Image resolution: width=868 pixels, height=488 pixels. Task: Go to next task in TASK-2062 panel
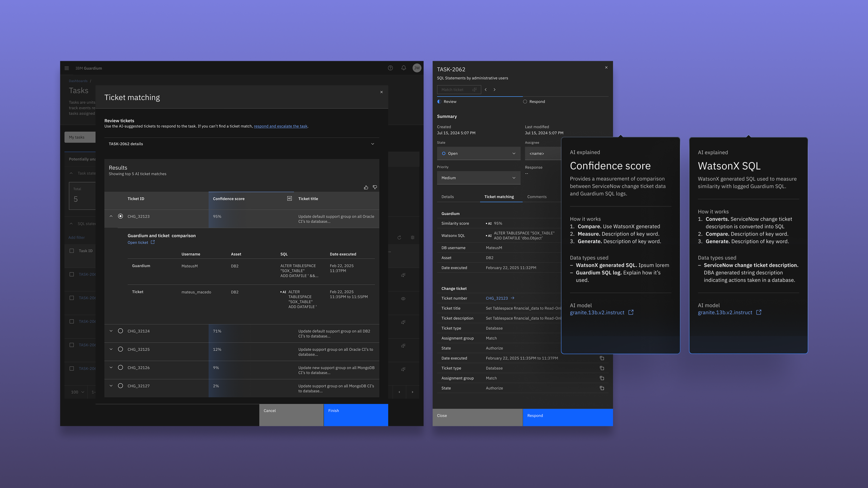[x=494, y=89]
